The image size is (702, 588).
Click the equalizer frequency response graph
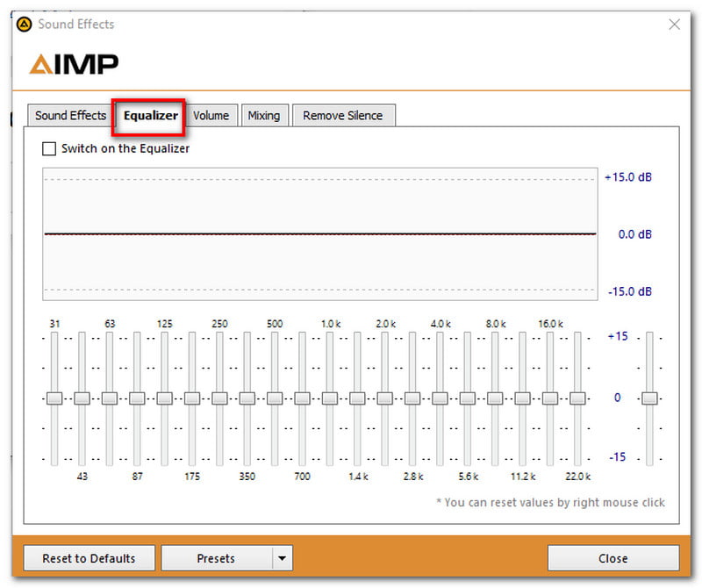pos(320,234)
